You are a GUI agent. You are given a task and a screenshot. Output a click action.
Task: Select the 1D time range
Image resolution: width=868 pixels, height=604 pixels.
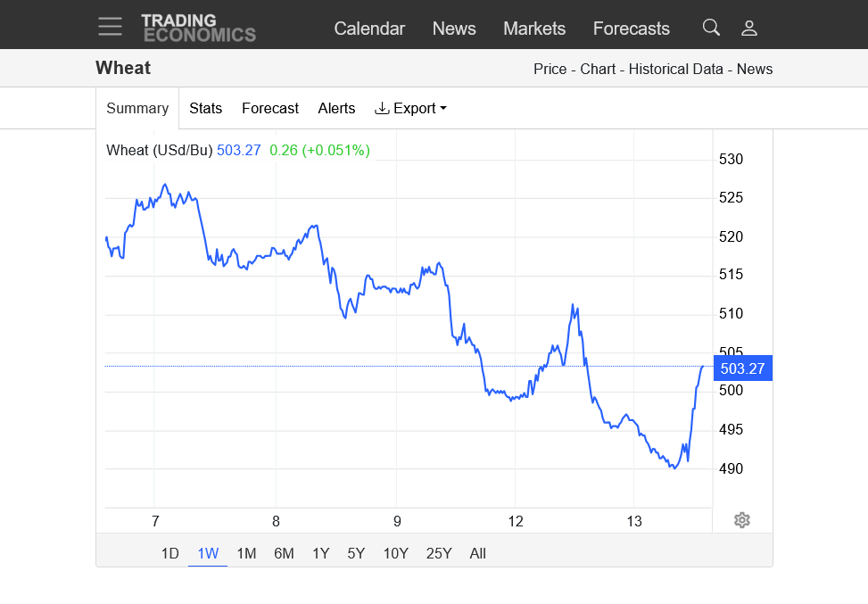click(x=170, y=553)
